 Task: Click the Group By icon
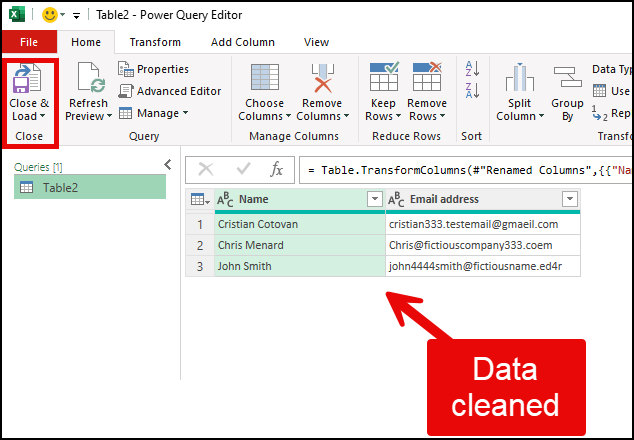(x=568, y=78)
